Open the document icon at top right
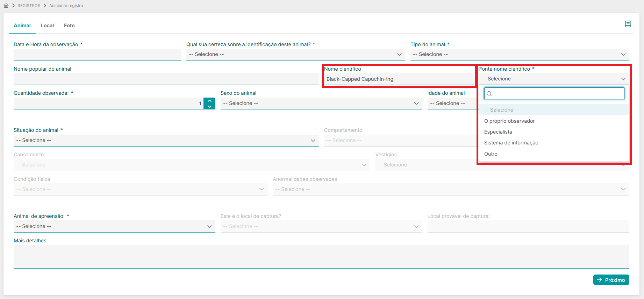 click(628, 24)
